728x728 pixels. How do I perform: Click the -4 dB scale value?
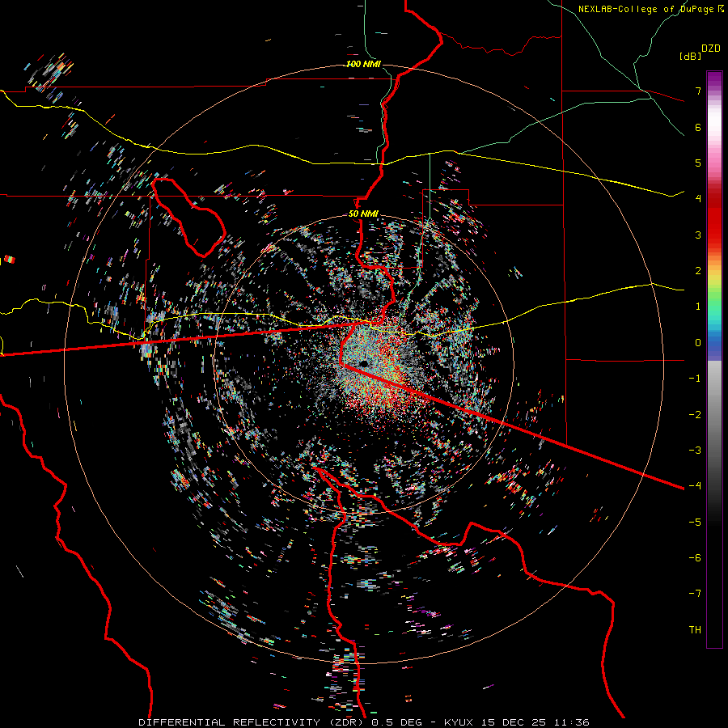[x=695, y=486]
